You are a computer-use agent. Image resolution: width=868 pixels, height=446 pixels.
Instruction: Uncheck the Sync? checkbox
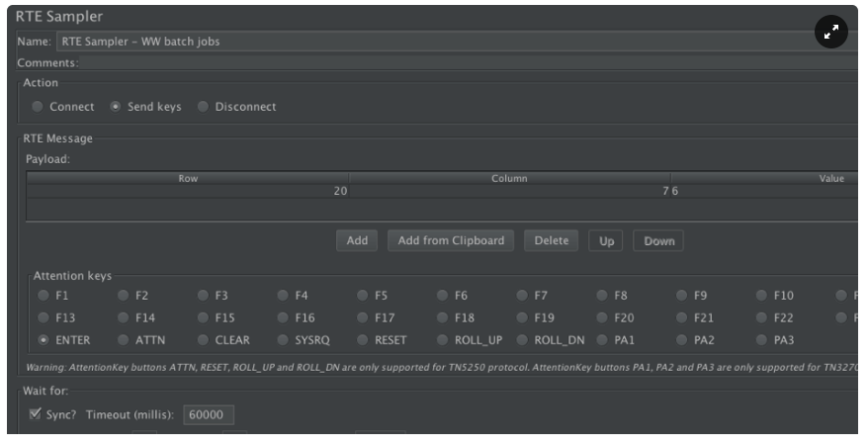click(x=36, y=413)
